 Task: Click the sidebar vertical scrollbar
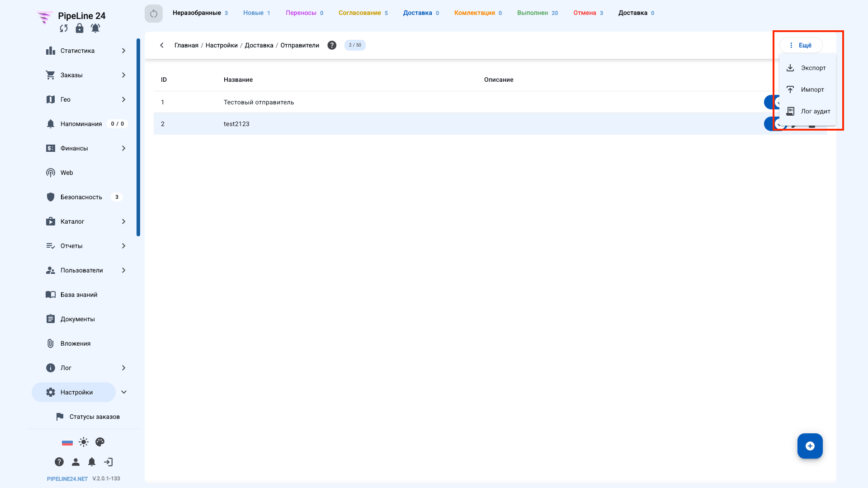pos(138,137)
